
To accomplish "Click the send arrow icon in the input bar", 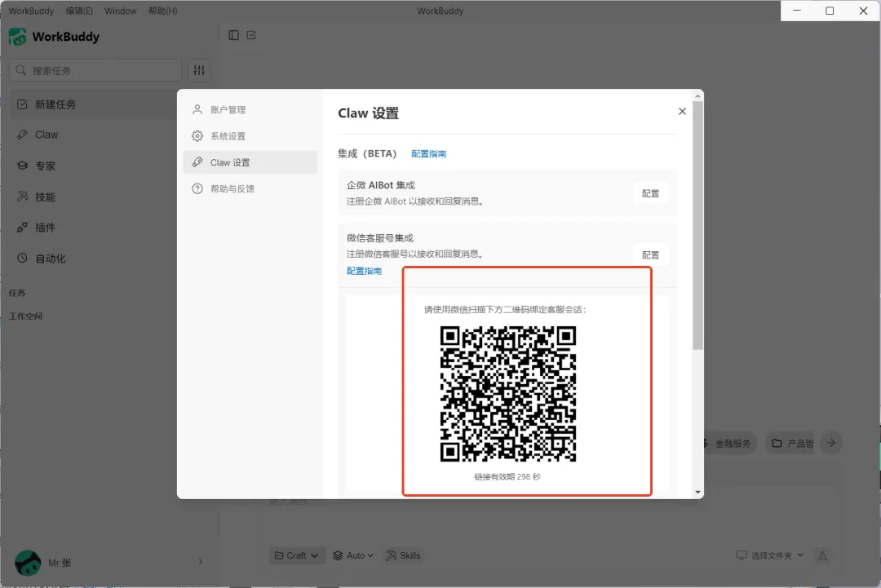I will [822, 555].
